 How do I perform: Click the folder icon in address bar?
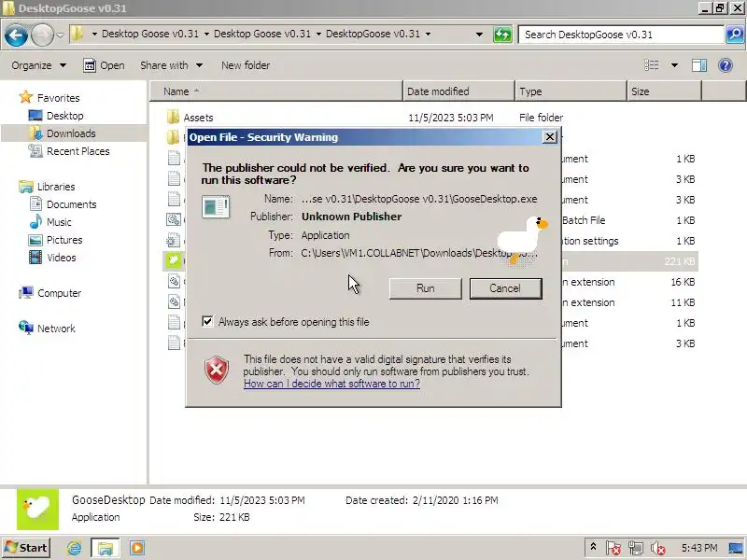pyautogui.click(x=77, y=34)
